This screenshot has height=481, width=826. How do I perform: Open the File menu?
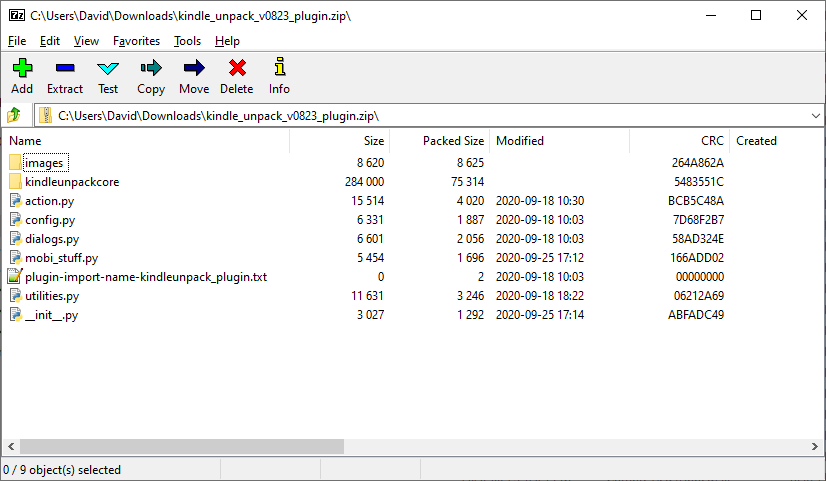pyautogui.click(x=17, y=41)
